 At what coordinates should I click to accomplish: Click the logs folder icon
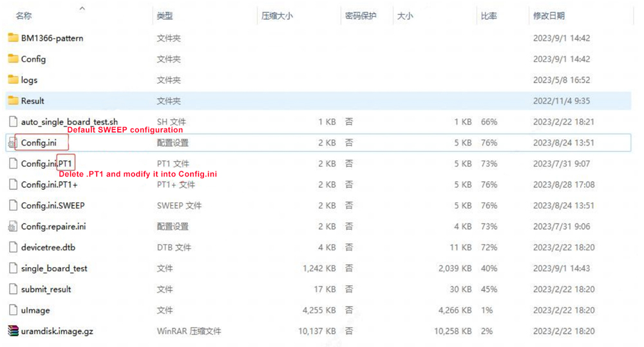point(13,80)
